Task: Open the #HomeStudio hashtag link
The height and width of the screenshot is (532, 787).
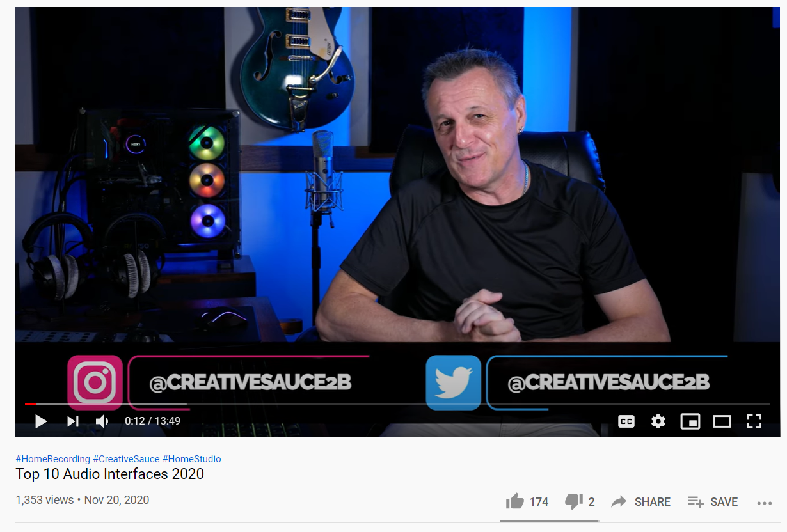Action: coord(192,459)
